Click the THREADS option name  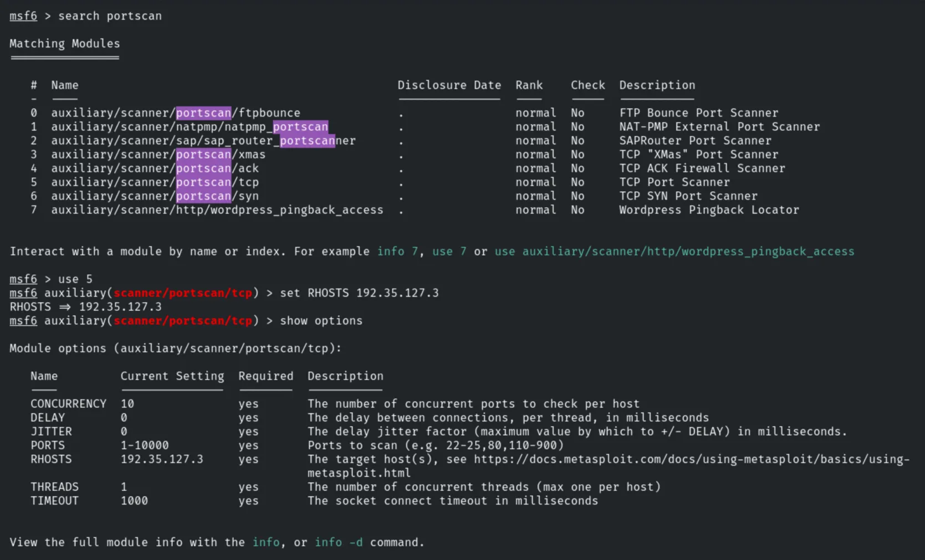[x=54, y=487]
